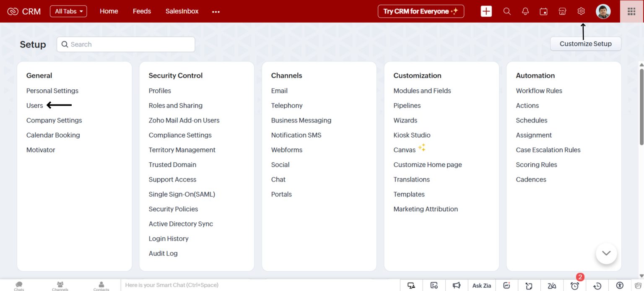Open reminders via the alarm clock icon
The height and width of the screenshot is (291, 644).
click(575, 285)
